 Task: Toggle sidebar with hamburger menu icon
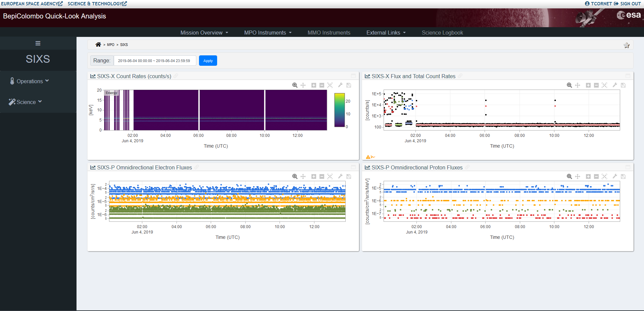38,43
